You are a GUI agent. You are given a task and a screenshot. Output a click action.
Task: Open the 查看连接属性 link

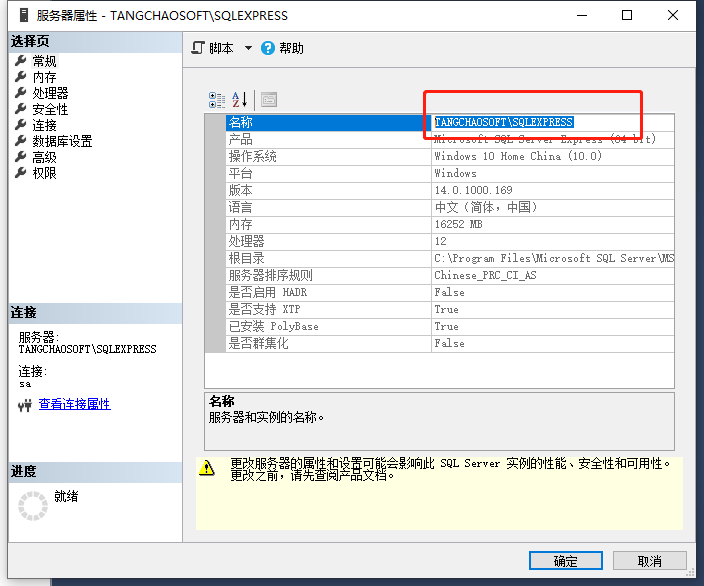75,404
